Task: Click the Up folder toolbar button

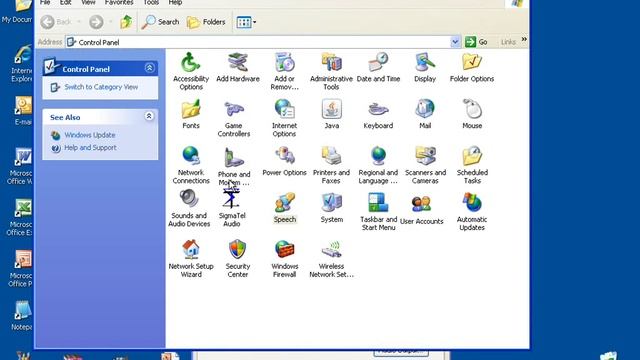Action: [126, 22]
